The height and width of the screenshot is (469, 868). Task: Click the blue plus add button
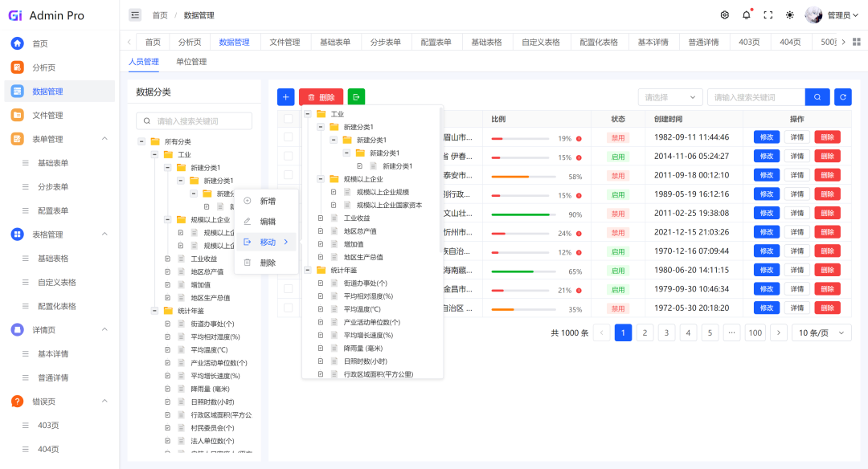(285, 97)
